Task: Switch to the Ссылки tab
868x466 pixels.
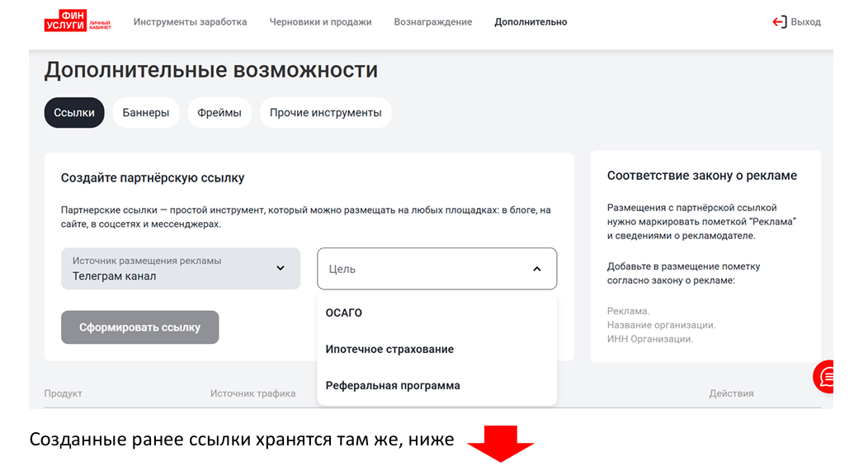Action: point(74,113)
